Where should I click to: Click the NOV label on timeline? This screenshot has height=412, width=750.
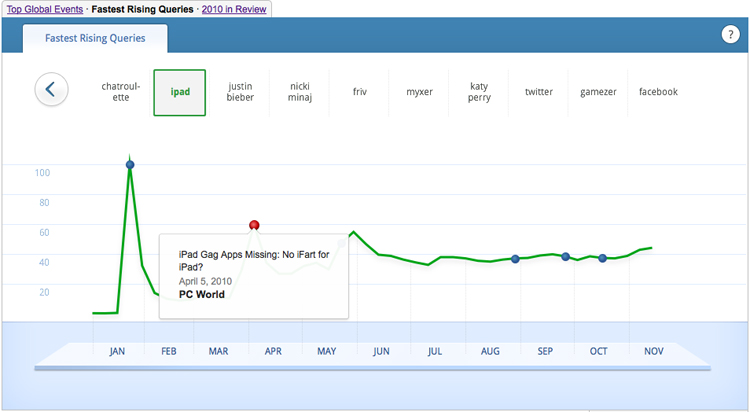tap(653, 351)
